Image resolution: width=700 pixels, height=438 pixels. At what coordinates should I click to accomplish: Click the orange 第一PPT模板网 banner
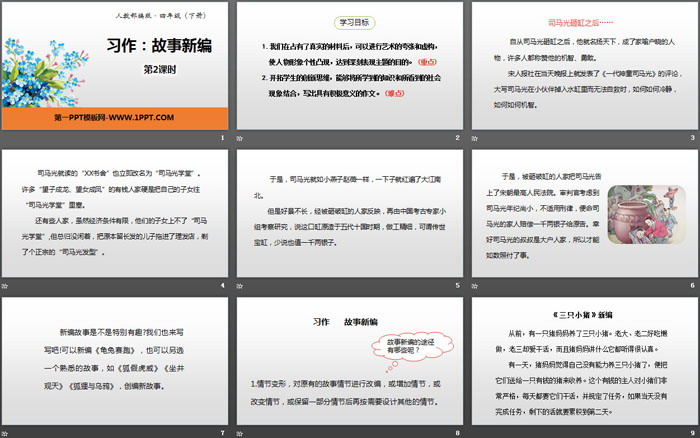point(113,118)
